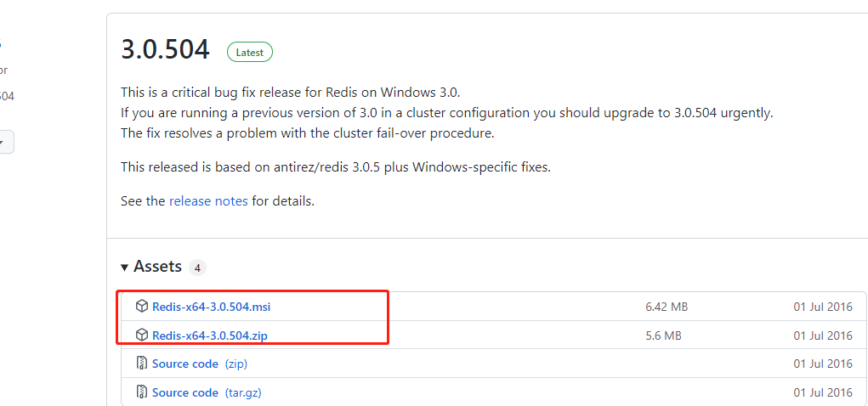Click the file icon for Source code (tar.gz)
Image resolution: width=868 pixels, height=406 pixels.
[x=142, y=392]
